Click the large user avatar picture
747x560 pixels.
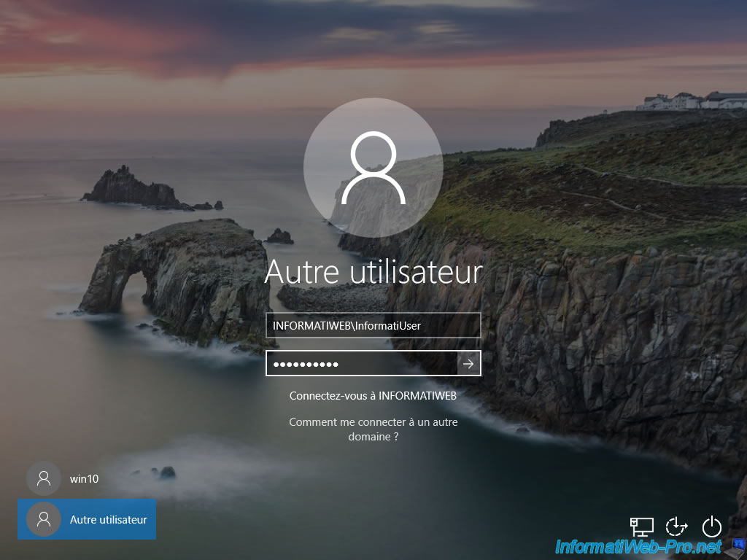[373, 168]
